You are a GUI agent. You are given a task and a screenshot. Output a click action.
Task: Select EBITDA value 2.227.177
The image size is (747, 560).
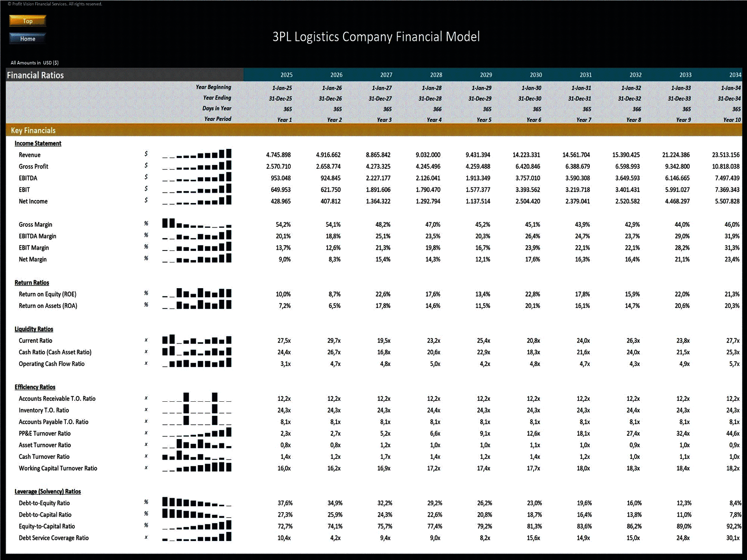click(x=378, y=178)
